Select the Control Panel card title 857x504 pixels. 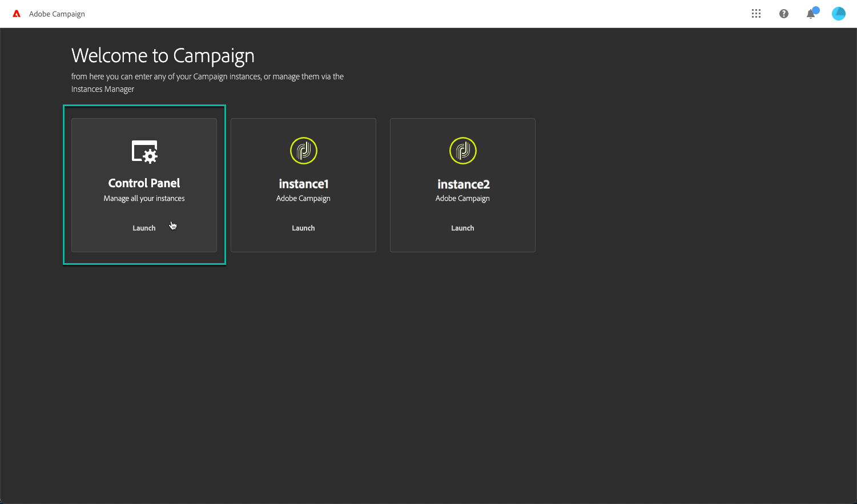click(144, 183)
